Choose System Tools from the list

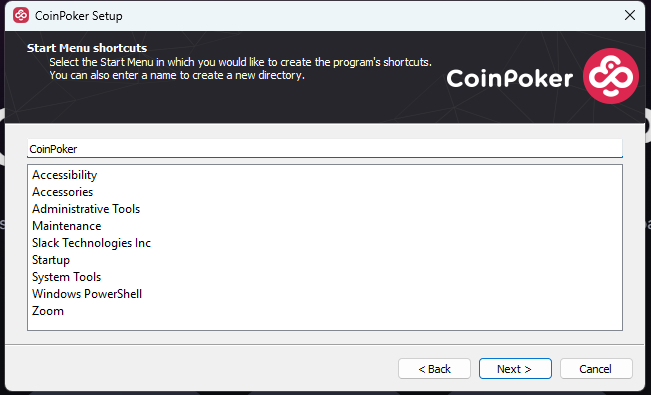coord(66,277)
